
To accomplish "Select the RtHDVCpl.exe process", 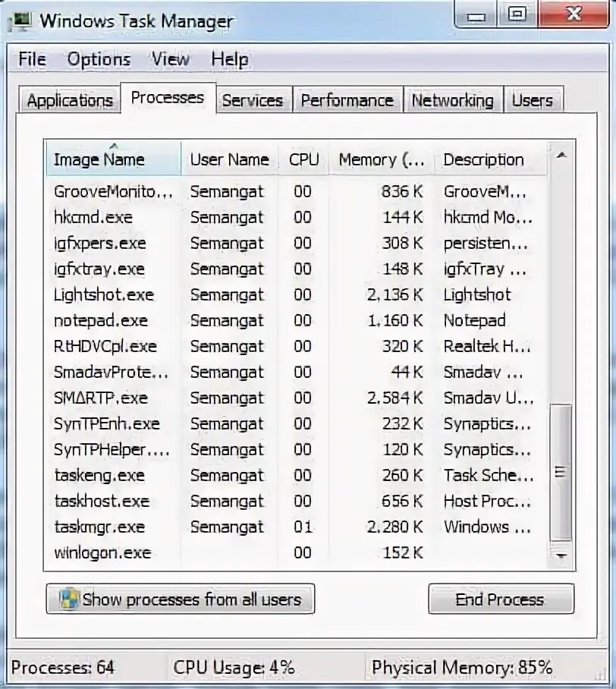I will [297, 346].
